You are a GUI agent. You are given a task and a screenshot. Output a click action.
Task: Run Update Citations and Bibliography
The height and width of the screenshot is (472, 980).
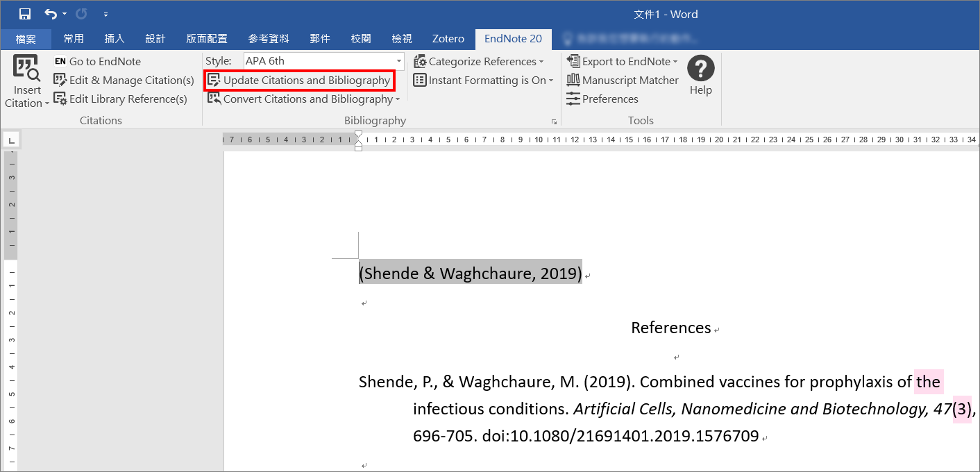tap(299, 81)
